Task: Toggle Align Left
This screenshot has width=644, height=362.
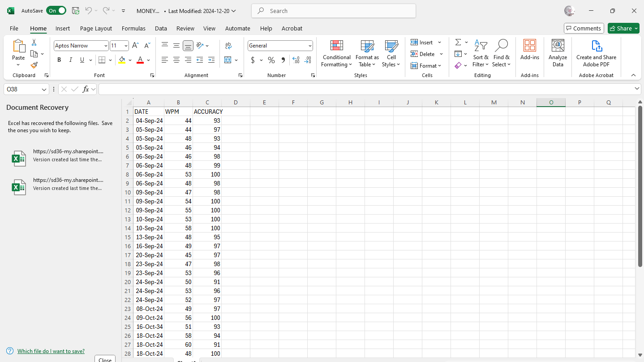Action: (x=165, y=60)
